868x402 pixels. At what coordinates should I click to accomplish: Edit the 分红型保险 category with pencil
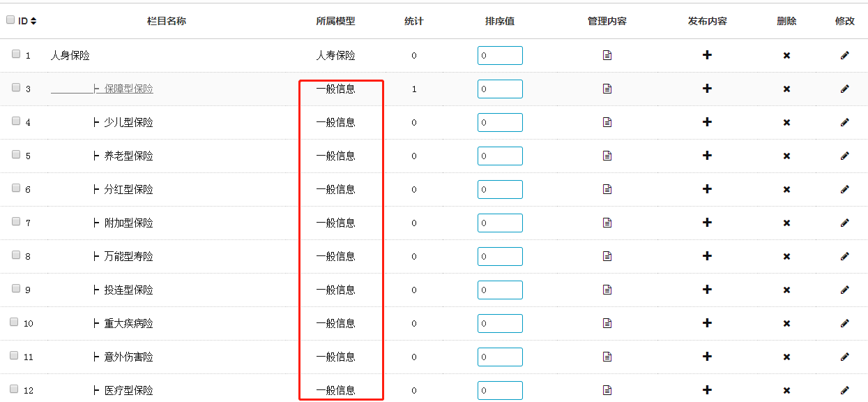pyautogui.click(x=845, y=189)
